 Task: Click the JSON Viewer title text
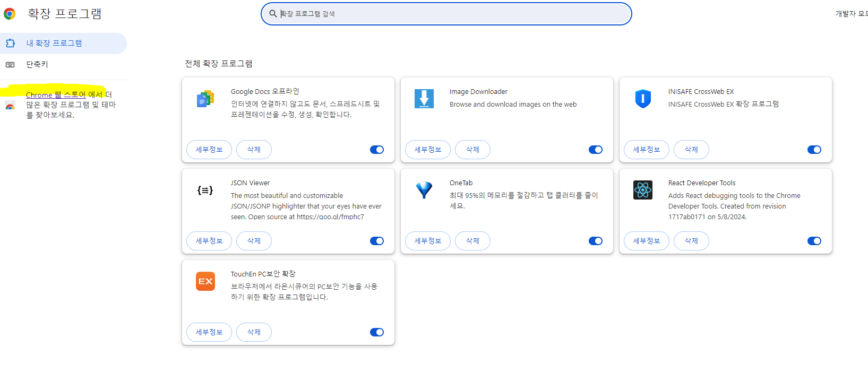[x=250, y=183]
